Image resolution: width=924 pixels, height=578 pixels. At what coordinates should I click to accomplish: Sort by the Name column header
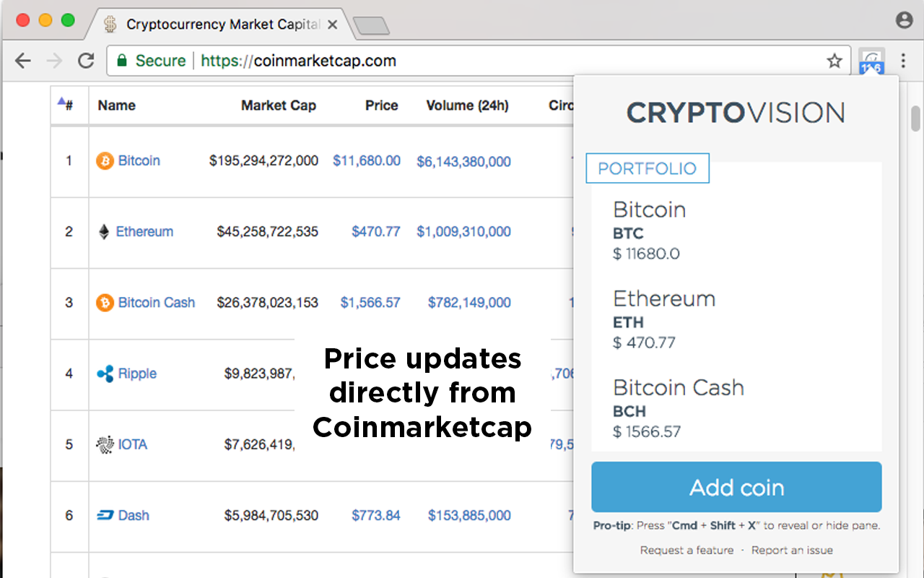[x=117, y=105]
